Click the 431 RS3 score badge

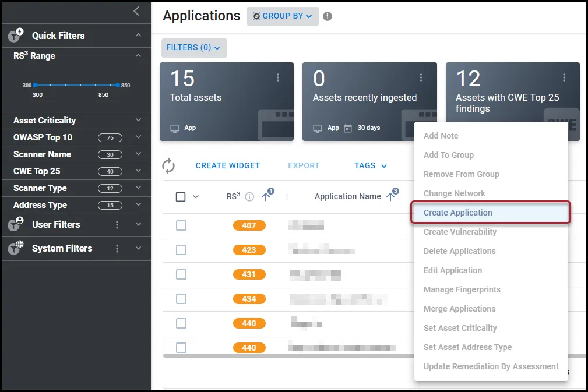tap(249, 274)
